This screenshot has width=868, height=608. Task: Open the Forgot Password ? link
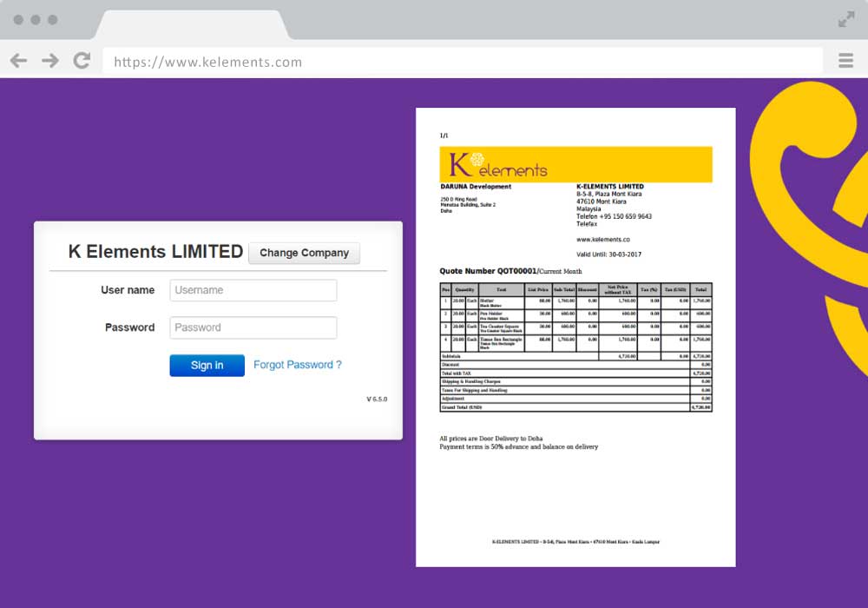(298, 365)
